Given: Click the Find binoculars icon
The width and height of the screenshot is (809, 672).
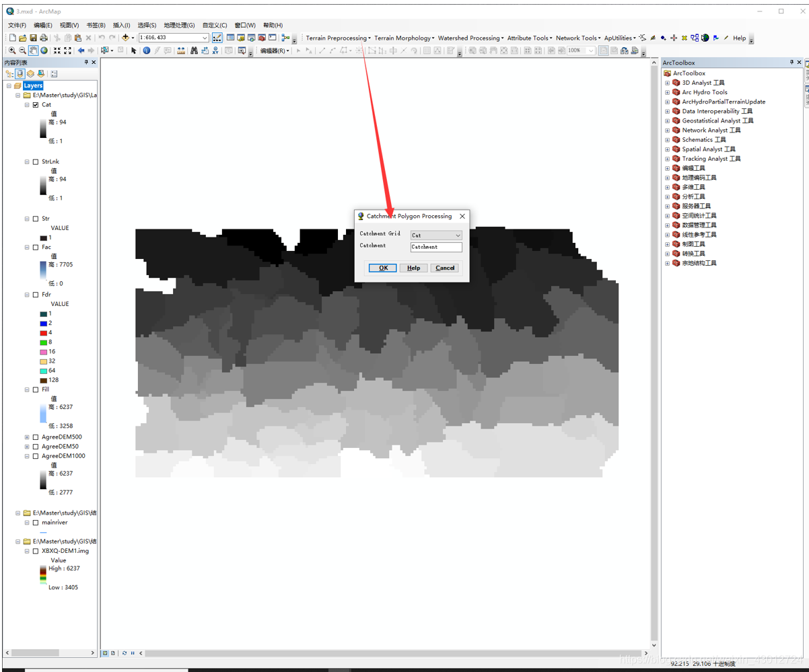Looking at the screenshot, I should [x=194, y=50].
